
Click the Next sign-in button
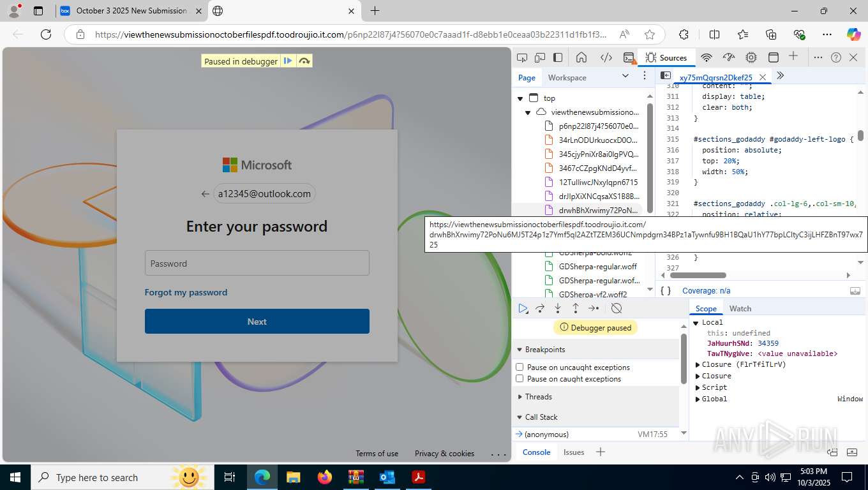coord(257,322)
